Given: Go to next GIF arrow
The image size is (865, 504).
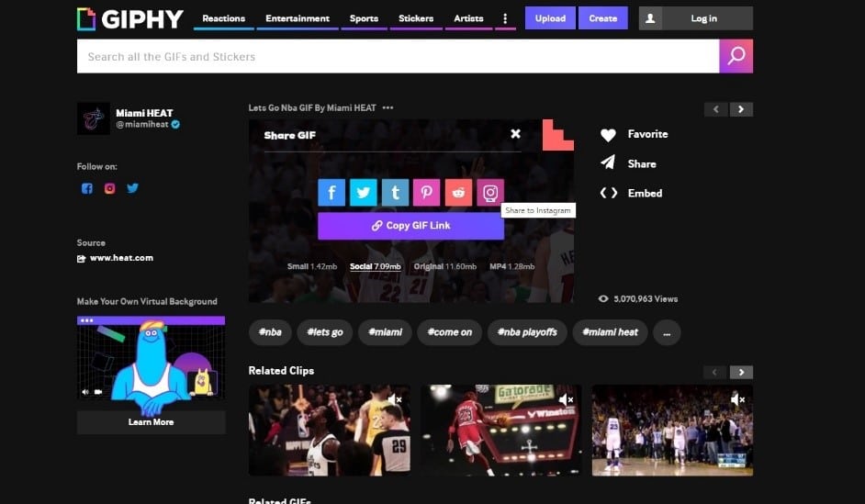Looking at the screenshot, I should pos(741,109).
